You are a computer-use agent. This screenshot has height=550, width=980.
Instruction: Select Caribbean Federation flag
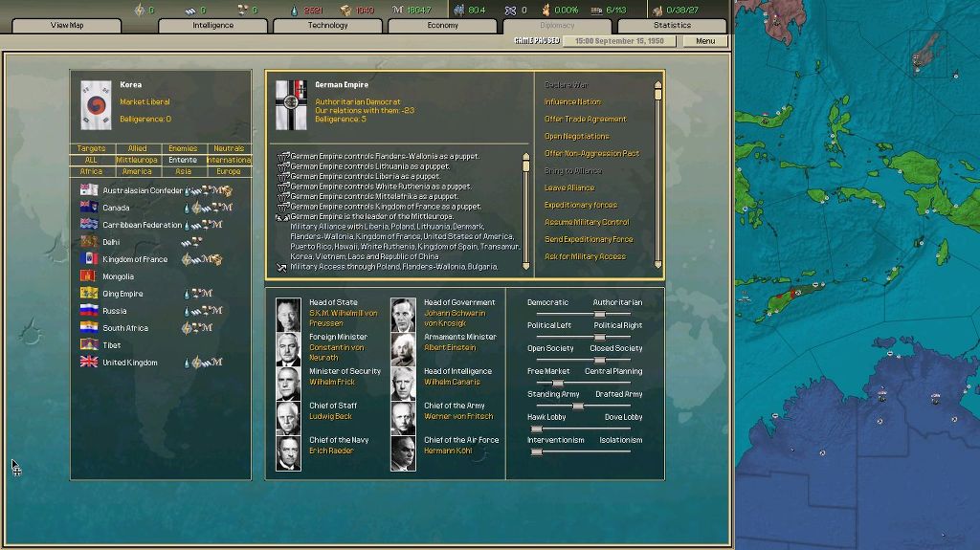89,225
